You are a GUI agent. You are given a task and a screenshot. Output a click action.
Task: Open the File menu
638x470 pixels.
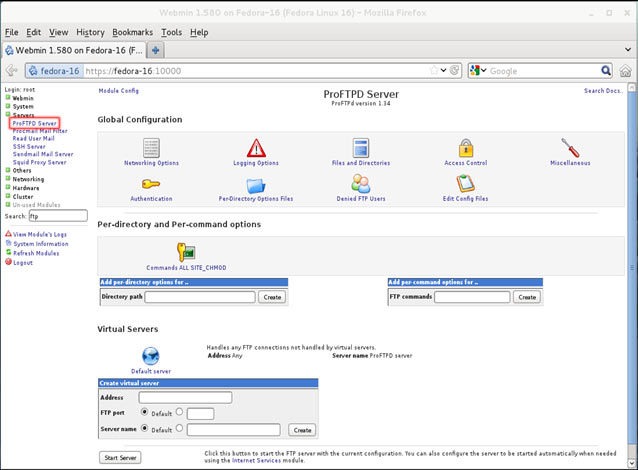(11, 32)
